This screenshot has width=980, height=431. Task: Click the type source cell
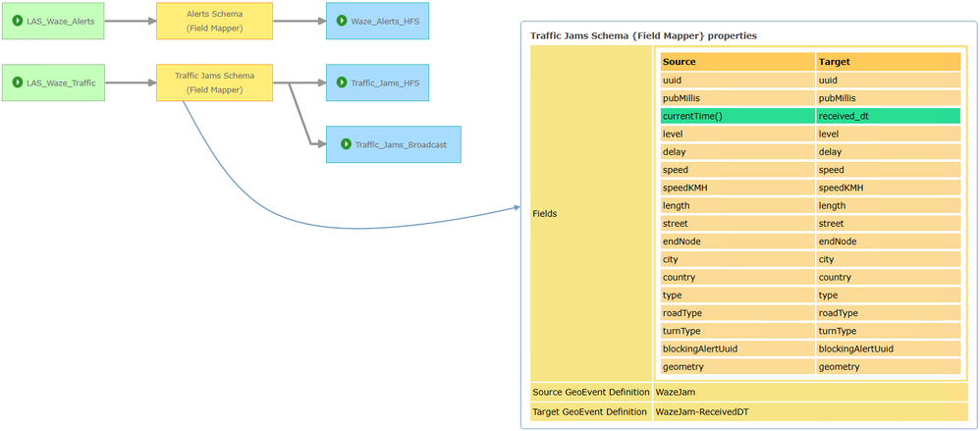738,295
